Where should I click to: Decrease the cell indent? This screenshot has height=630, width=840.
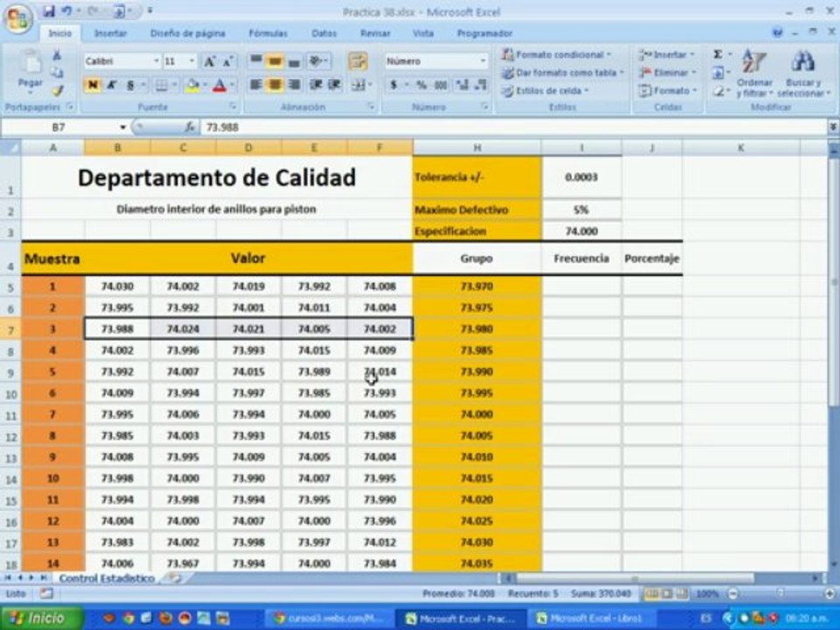316,85
